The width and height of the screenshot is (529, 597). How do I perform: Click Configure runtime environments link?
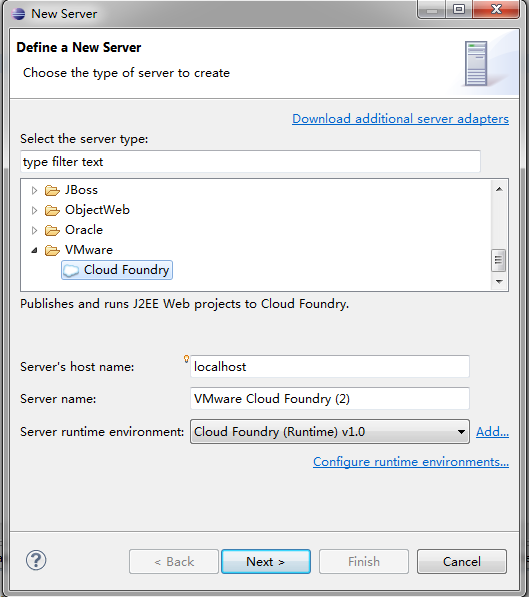coord(411,462)
